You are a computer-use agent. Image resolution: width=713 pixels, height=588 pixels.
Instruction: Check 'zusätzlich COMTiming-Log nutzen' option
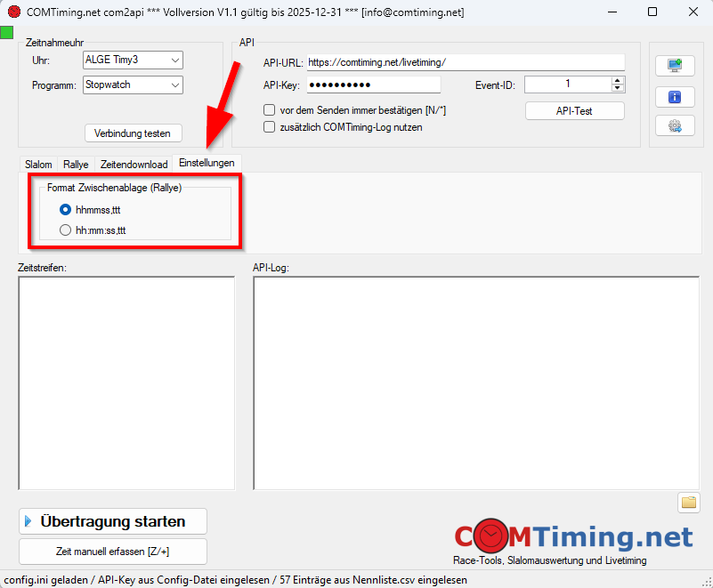(x=270, y=127)
